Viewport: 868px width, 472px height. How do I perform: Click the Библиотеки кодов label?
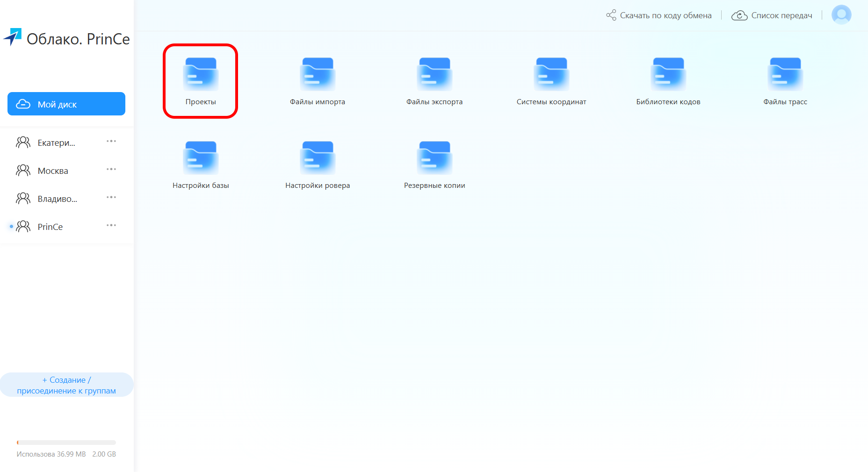point(668,102)
